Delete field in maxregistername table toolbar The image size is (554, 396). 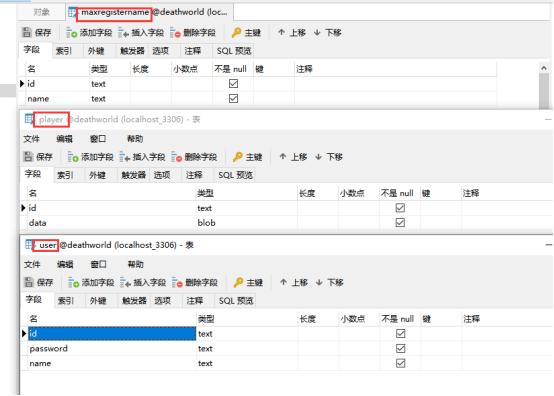[193, 32]
